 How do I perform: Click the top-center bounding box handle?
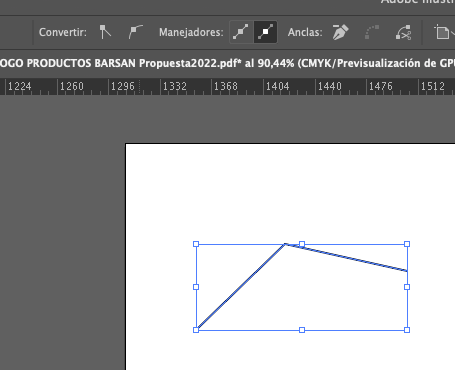coord(302,244)
